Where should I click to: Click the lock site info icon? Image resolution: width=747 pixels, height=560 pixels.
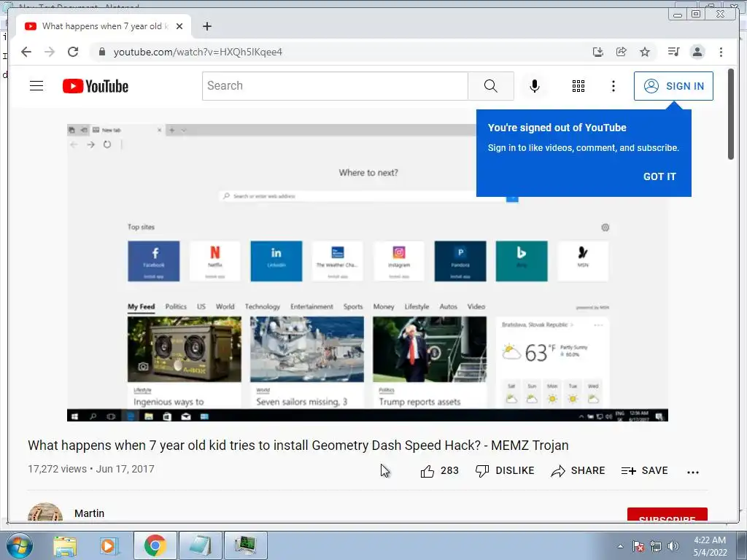coord(101,52)
